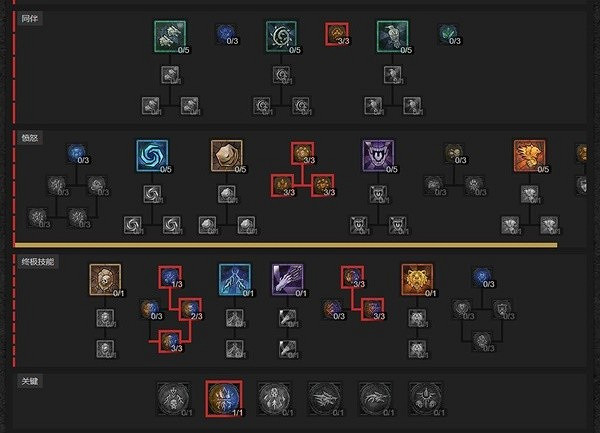Select the wolves companion skill 0/5
Viewport: 600px width, 433px height.
170,36
